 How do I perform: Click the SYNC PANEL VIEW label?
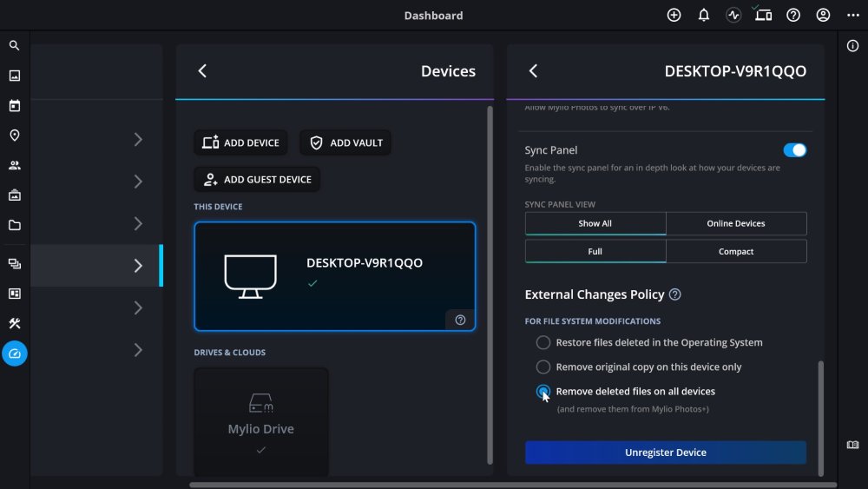560,204
